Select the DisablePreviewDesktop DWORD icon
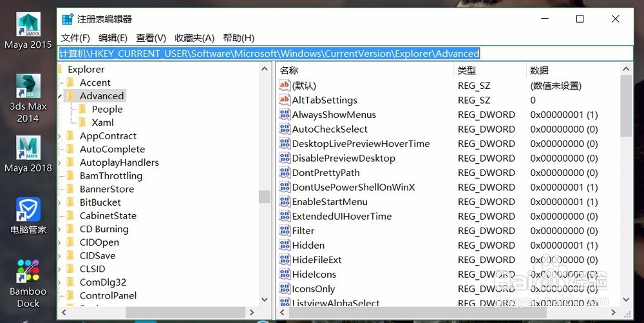The height and width of the screenshot is (323, 644). click(284, 158)
